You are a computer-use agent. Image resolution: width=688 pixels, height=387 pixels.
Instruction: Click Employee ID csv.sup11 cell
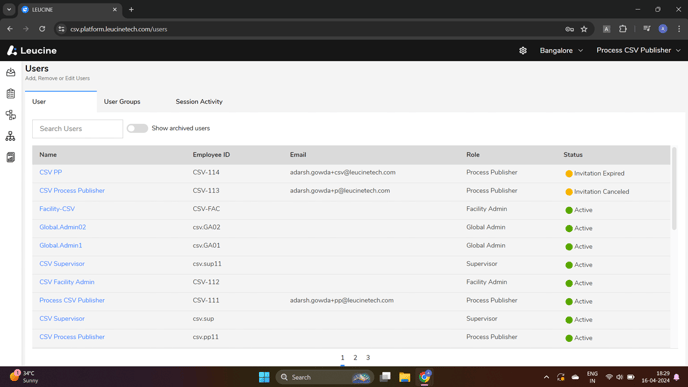pos(207,264)
